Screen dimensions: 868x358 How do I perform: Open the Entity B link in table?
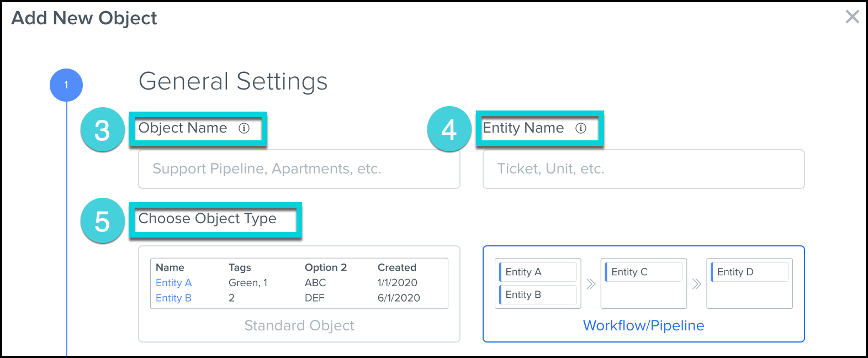(x=173, y=298)
